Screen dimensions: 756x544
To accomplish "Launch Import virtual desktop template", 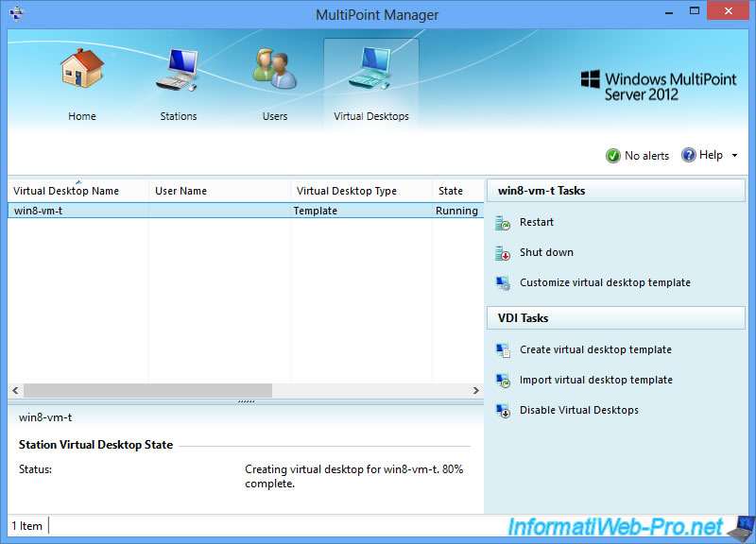I will pyautogui.click(x=596, y=380).
